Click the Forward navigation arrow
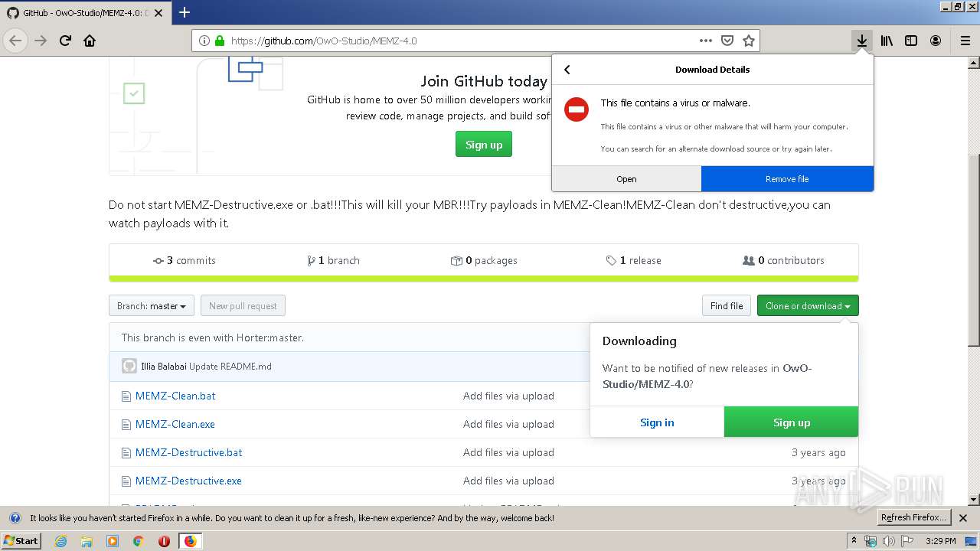The width and height of the screenshot is (980, 551). (x=41, y=41)
